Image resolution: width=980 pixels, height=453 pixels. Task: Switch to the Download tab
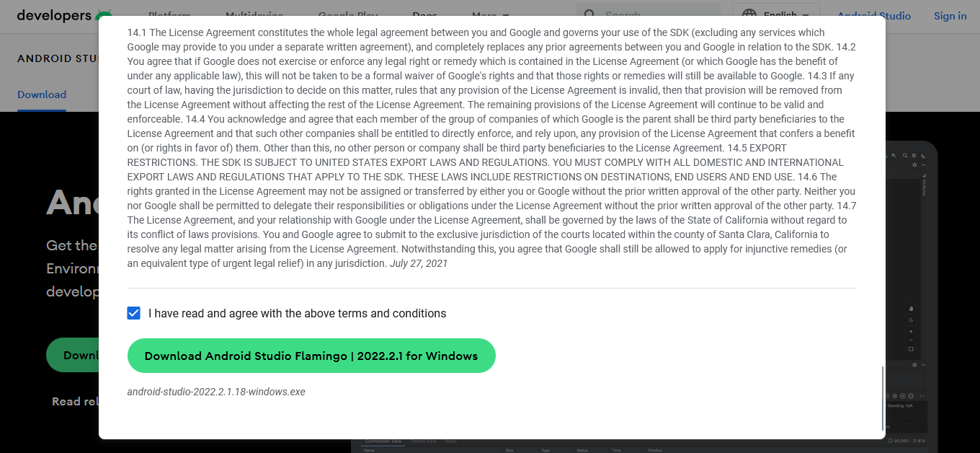tap(42, 94)
